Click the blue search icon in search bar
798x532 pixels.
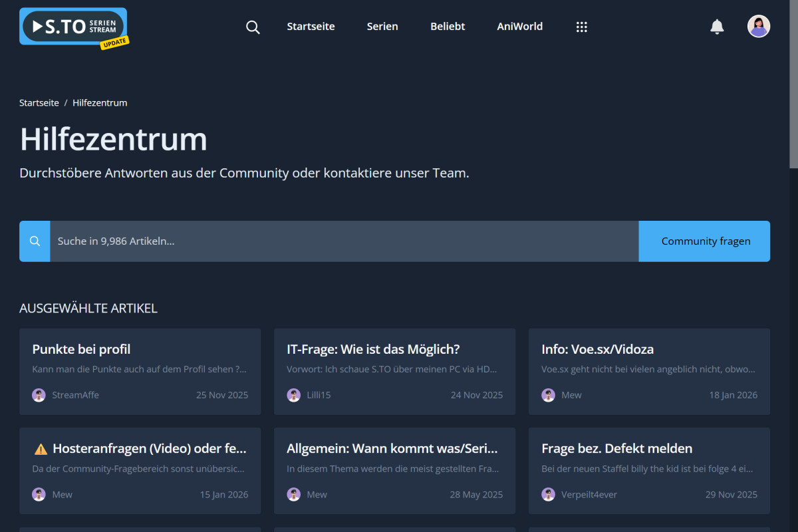35,241
